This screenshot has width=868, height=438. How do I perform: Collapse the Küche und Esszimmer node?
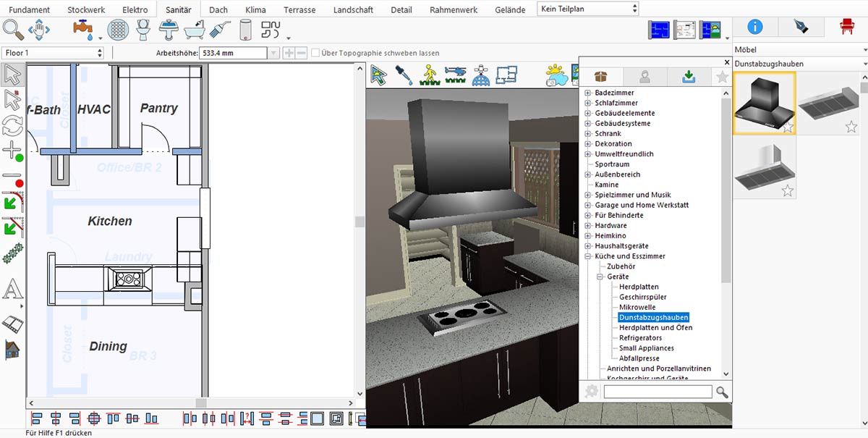[588, 256]
